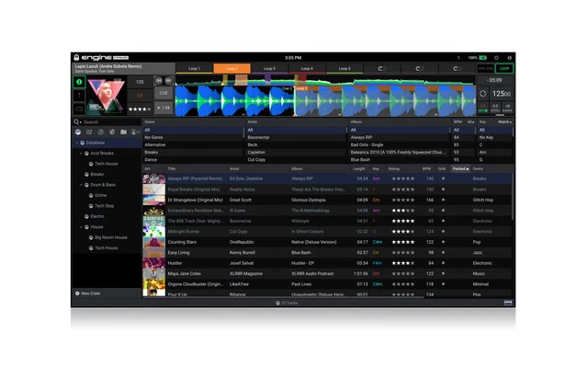588x368 pixels.
Task: Click the Title column header
Action: (x=172, y=169)
